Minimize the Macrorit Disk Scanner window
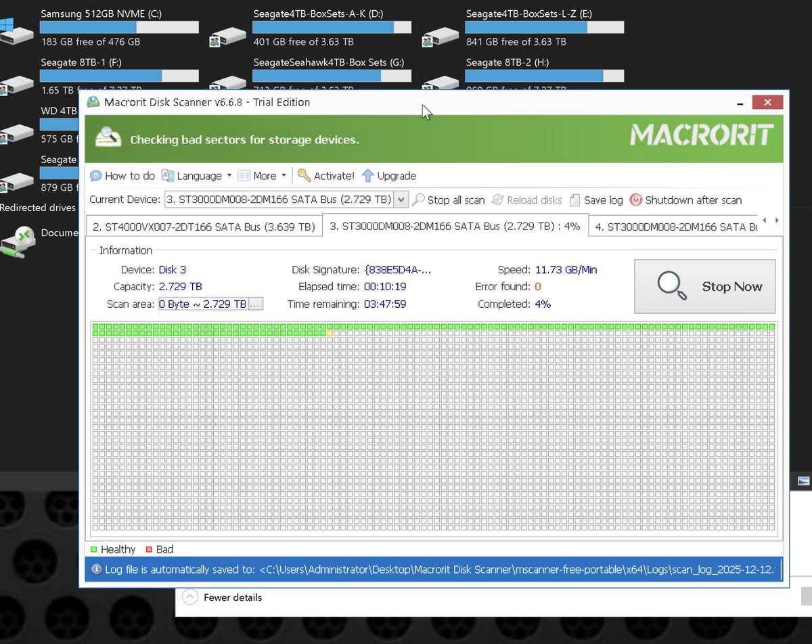 click(740, 103)
